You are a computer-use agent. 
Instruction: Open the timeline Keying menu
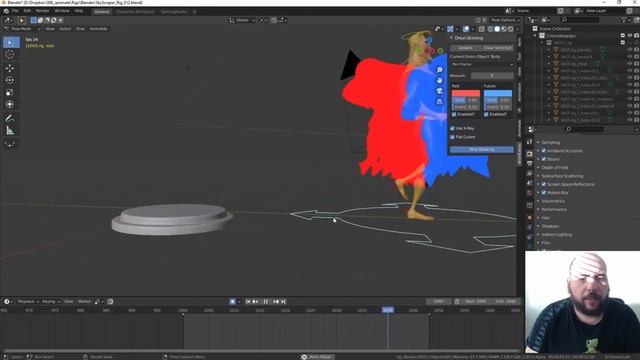(x=51, y=302)
